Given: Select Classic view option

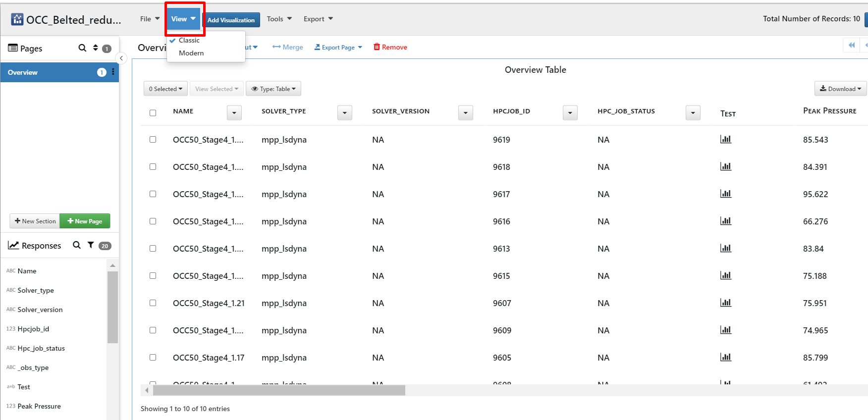Looking at the screenshot, I should click(x=189, y=40).
